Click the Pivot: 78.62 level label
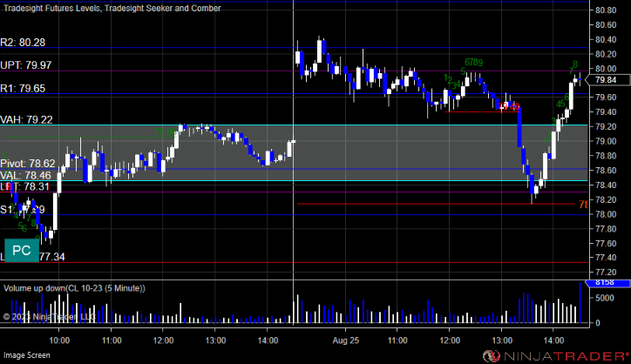Screen dimensions: 631x364 tap(28, 164)
